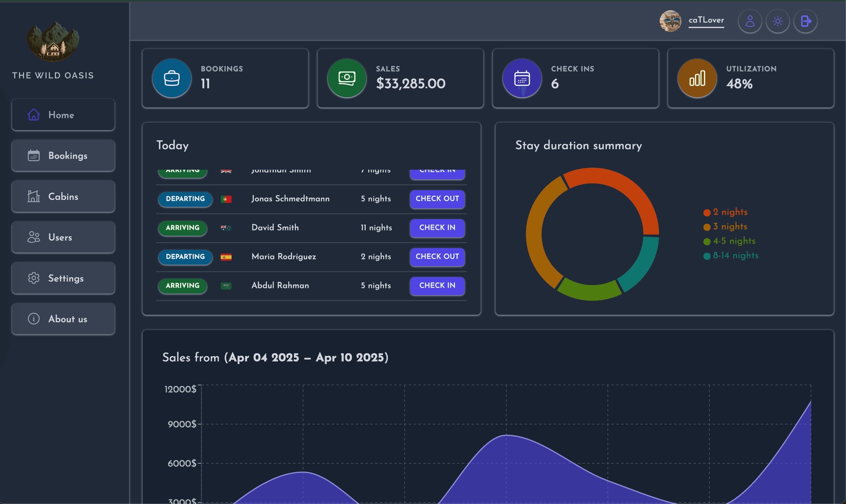Open the Users section
Screen dimensions: 846x504
tap(63, 237)
